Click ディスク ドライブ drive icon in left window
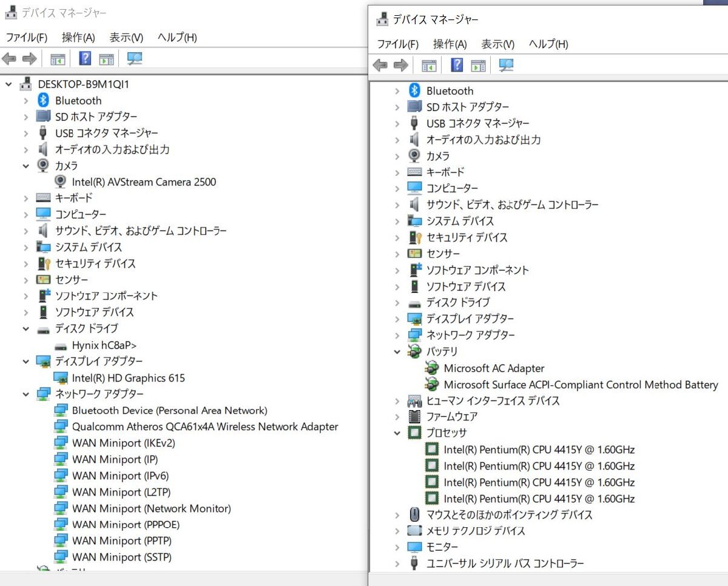The width and height of the screenshot is (728, 586). [x=43, y=329]
